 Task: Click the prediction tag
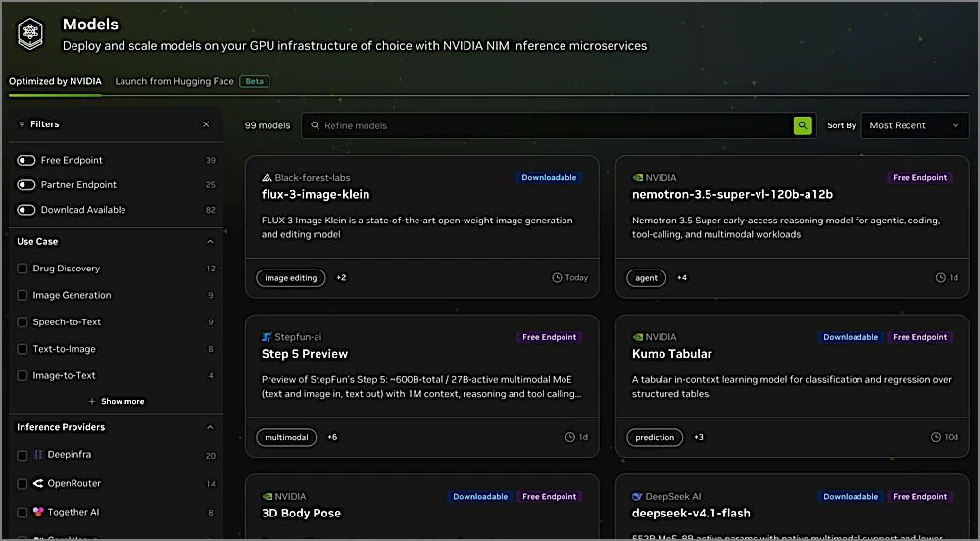pyautogui.click(x=655, y=437)
